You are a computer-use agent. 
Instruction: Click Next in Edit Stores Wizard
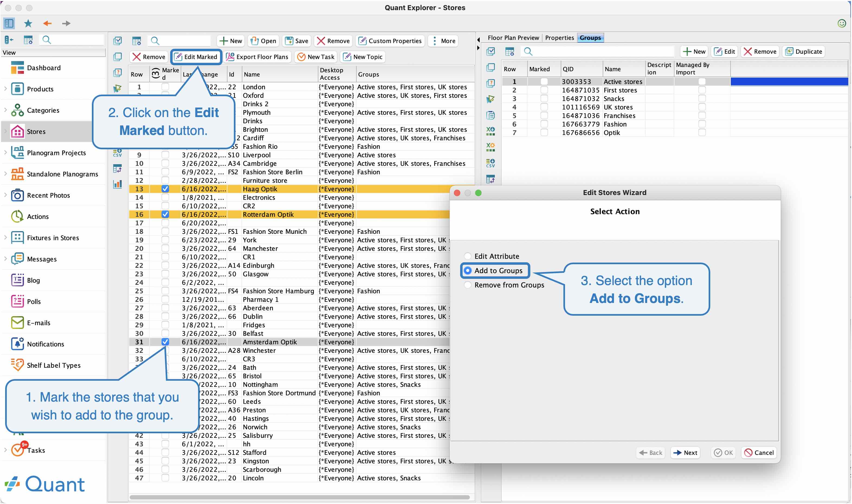tap(685, 452)
